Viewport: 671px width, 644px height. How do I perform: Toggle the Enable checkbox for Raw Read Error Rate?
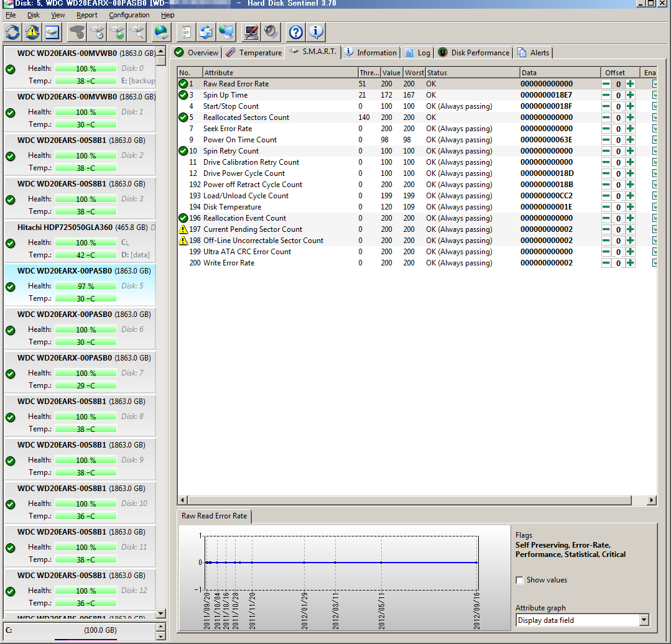(x=654, y=84)
